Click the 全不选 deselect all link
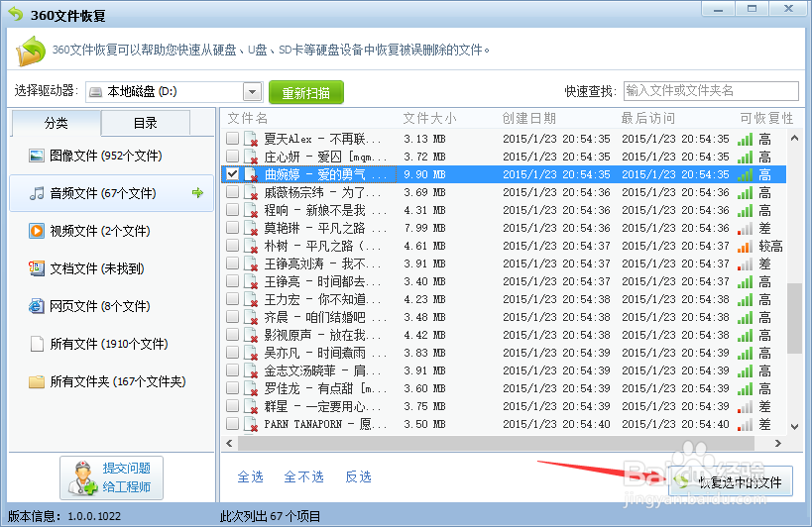The width and height of the screenshot is (812, 527). (x=304, y=476)
